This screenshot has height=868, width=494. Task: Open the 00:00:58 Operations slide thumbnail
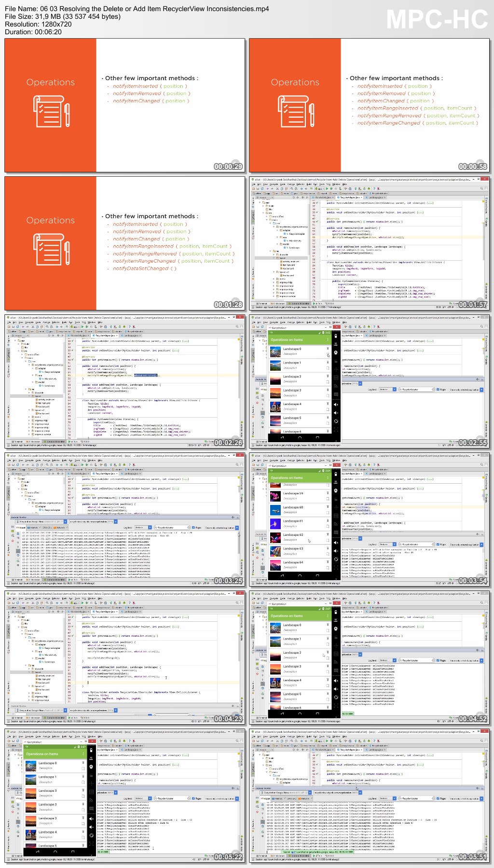pyautogui.click(x=369, y=105)
